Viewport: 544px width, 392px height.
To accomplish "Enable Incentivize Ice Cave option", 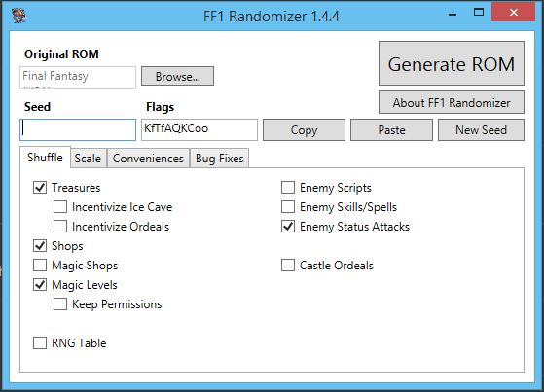I will (x=60, y=207).
